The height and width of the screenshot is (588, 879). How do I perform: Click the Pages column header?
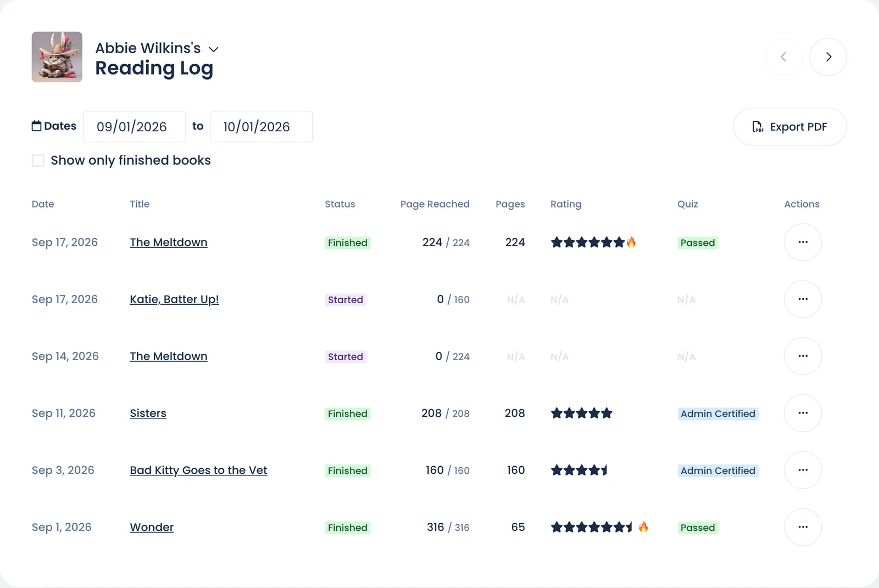click(x=510, y=204)
